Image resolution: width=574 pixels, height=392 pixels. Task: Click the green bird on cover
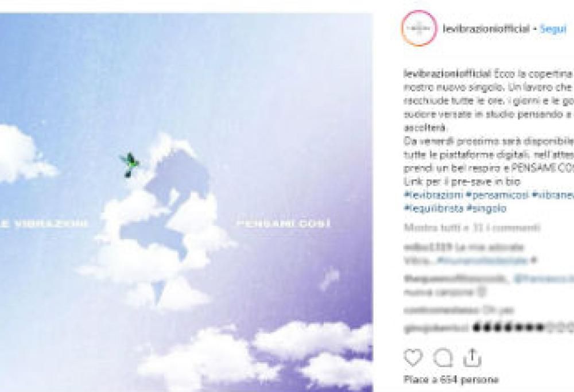pos(129,165)
